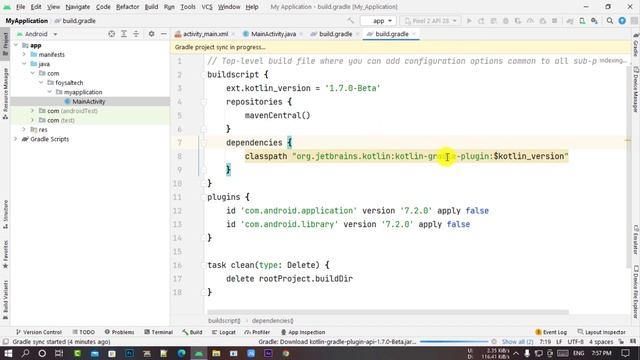Open the Navigate menu
The image size is (640, 360).
point(78,7)
